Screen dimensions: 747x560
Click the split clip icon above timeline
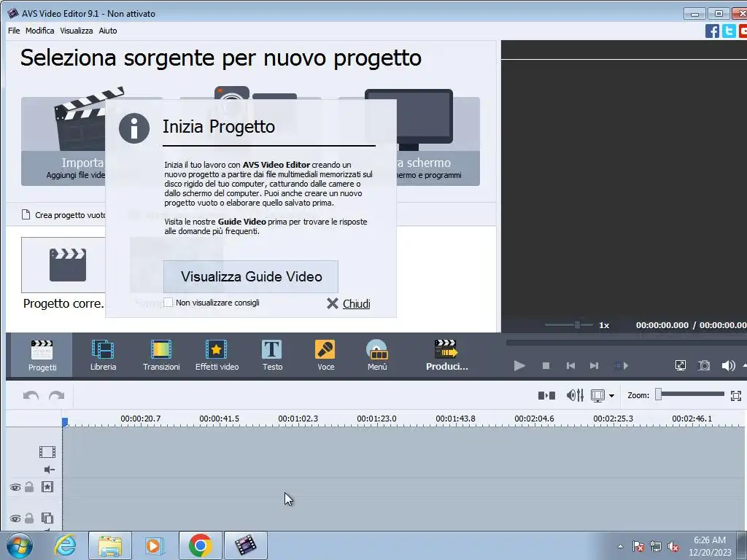coord(546,395)
